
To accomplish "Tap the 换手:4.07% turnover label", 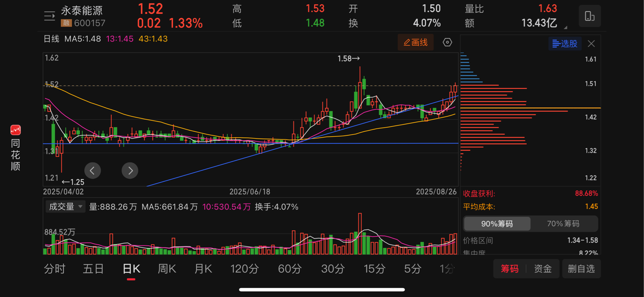I will pos(277,207).
